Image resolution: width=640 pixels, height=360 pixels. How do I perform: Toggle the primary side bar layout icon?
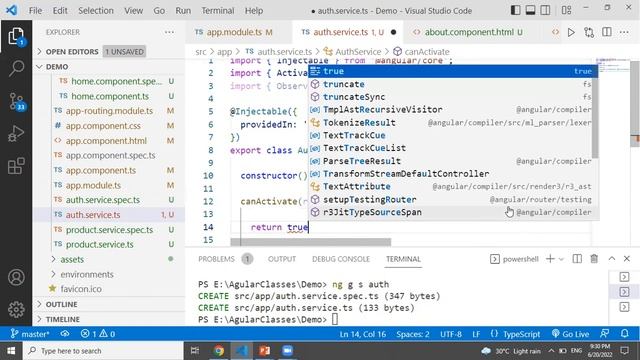(x=516, y=10)
